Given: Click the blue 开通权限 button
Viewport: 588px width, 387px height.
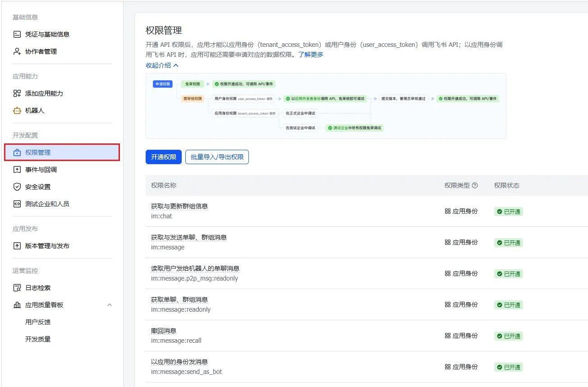Looking at the screenshot, I should tap(163, 157).
